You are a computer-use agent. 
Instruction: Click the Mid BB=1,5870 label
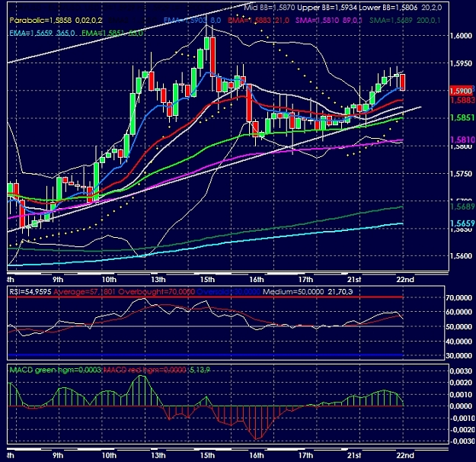click(270, 8)
